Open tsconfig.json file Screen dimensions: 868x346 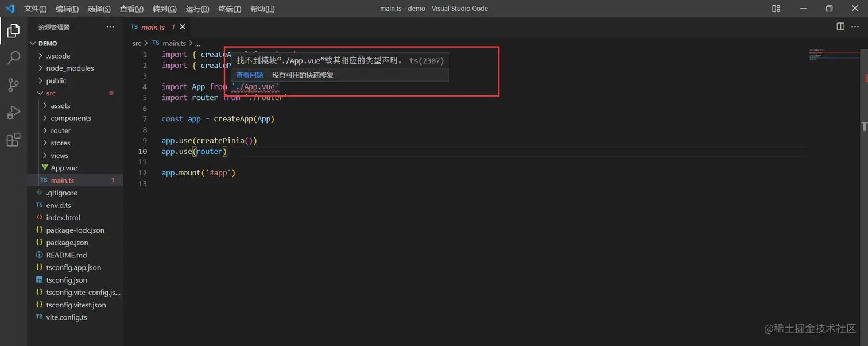75,280
